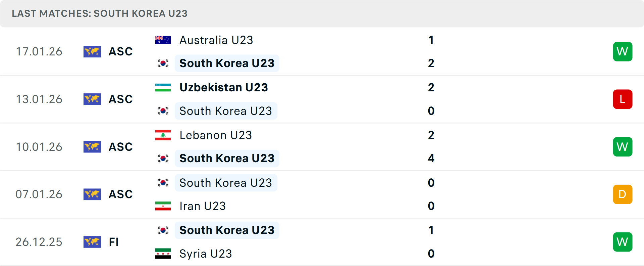
Task: Open the Australia U23 team link
Action: pyautogui.click(x=216, y=40)
